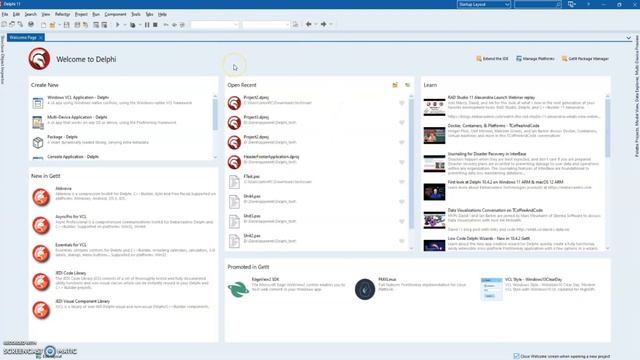Open dropdown arrow beside back arrow
The width and height of the screenshot is (640, 360).
tap(316, 24)
